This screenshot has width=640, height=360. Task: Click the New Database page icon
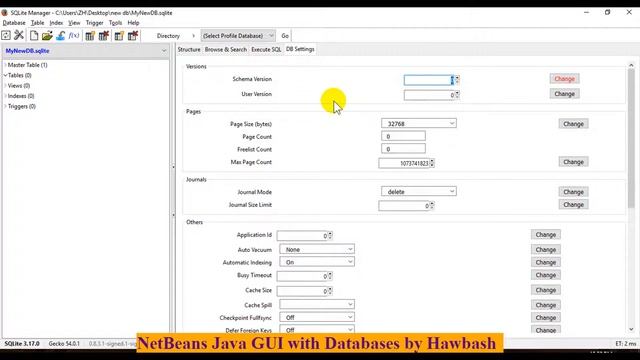click(34, 36)
